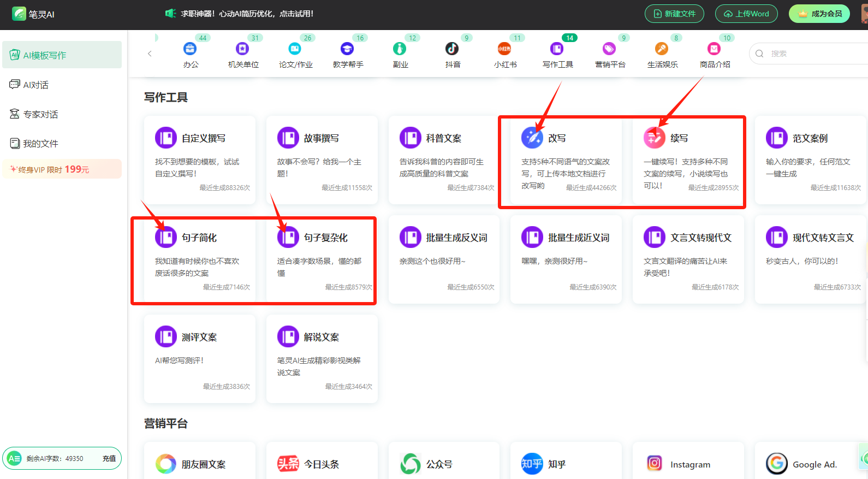Click the 剩余AI字数: 49350 text
This screenshot has width=868, height=479.
click(x=55, y=459)
